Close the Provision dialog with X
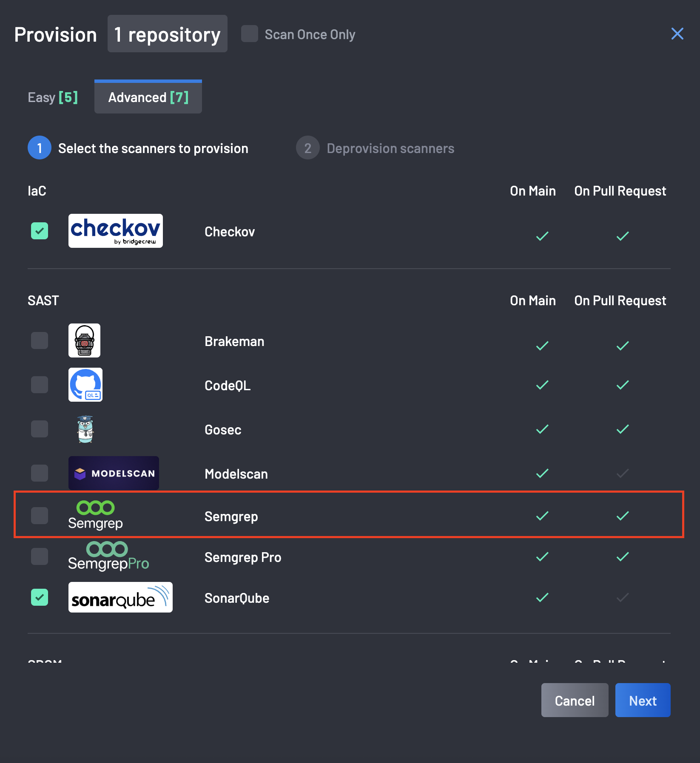Image resolution: width=700 pixels, height=763 pixels. [x=677, y=34]
